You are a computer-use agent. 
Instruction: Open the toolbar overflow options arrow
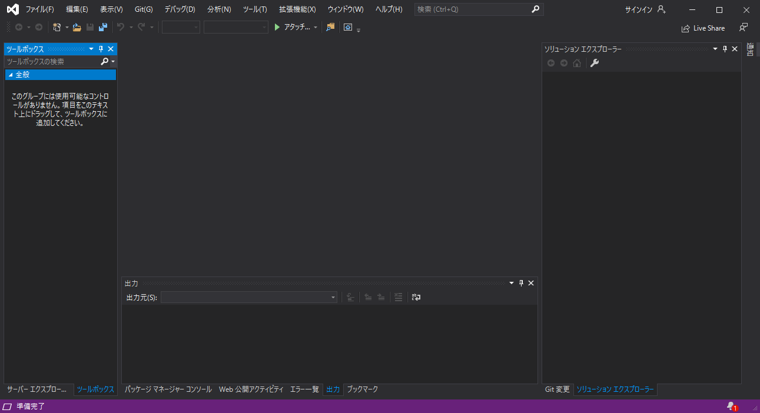359,30
